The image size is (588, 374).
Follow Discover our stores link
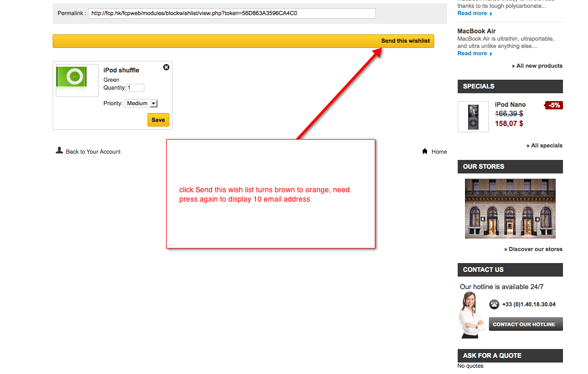pyautogui.click(x=533, y=249)
